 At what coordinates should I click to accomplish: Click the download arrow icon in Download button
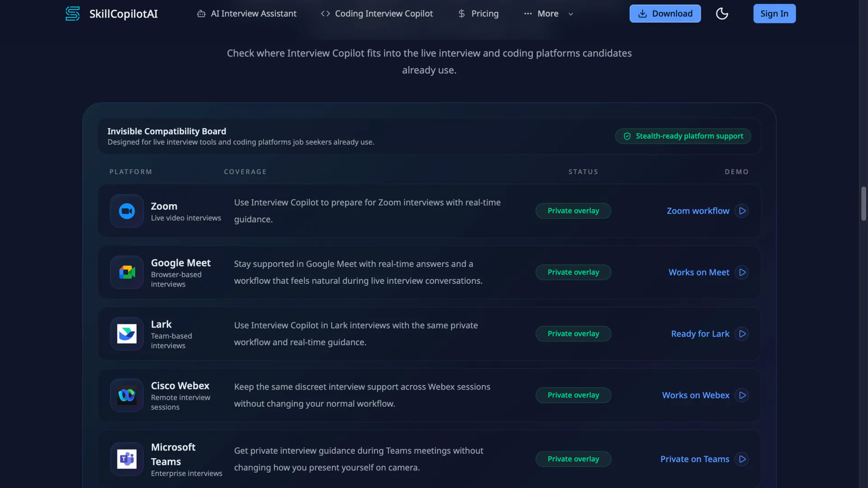[642, 14]
